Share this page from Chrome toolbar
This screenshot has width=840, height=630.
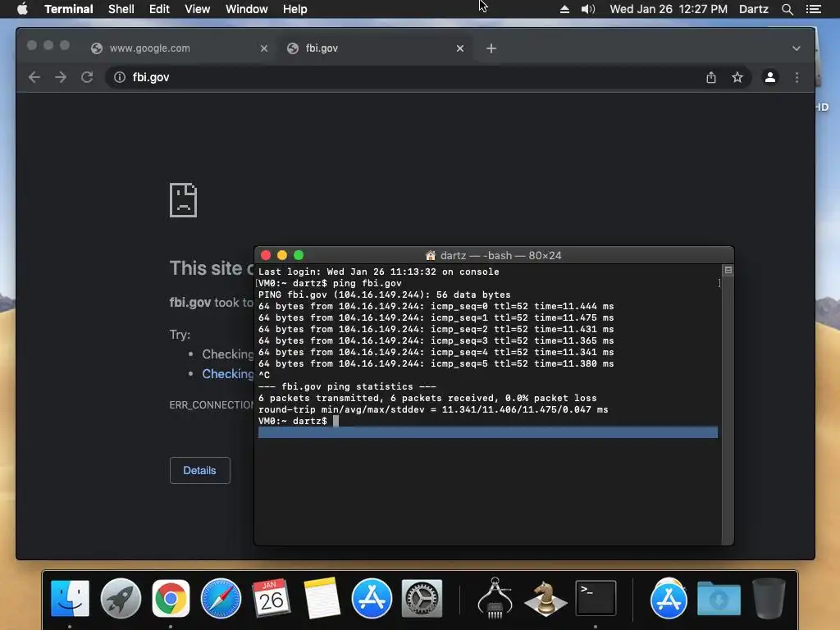[x=711, y=77]
